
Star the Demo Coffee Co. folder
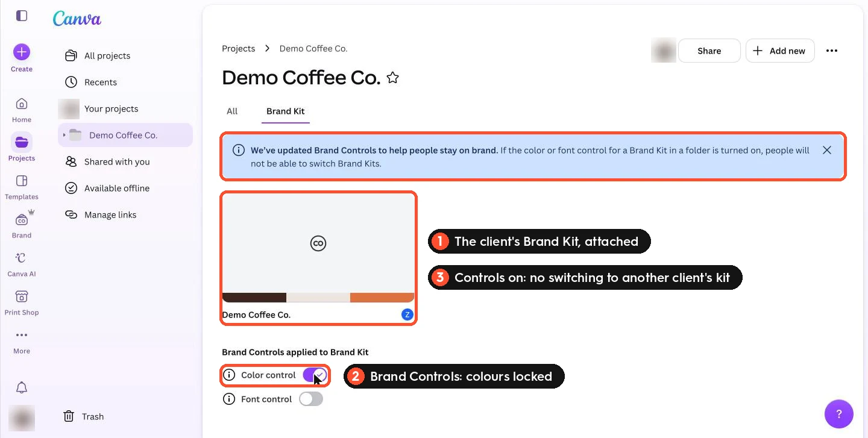[392, 78]
